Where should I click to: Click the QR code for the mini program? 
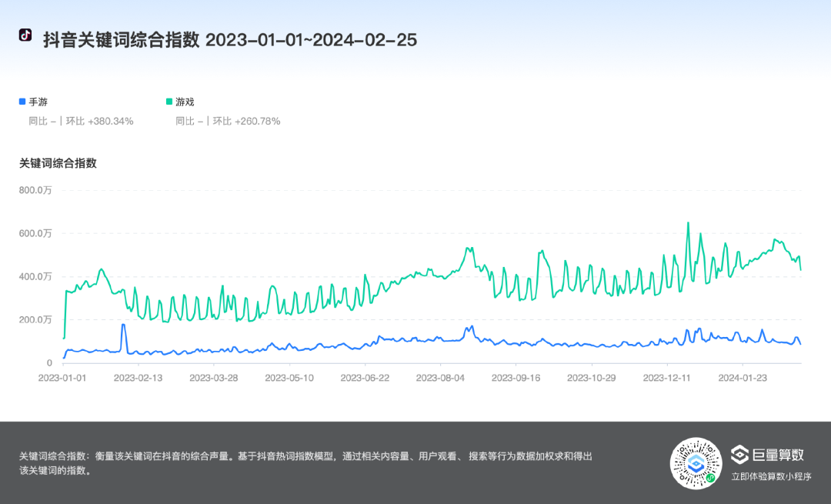(x=696, y=462)
